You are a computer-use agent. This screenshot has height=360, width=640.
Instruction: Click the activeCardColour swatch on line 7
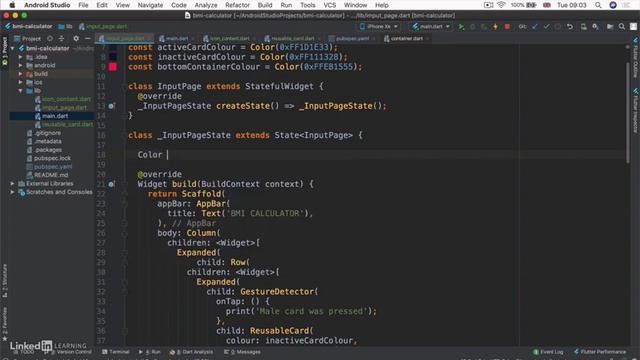tap(113, 47)
